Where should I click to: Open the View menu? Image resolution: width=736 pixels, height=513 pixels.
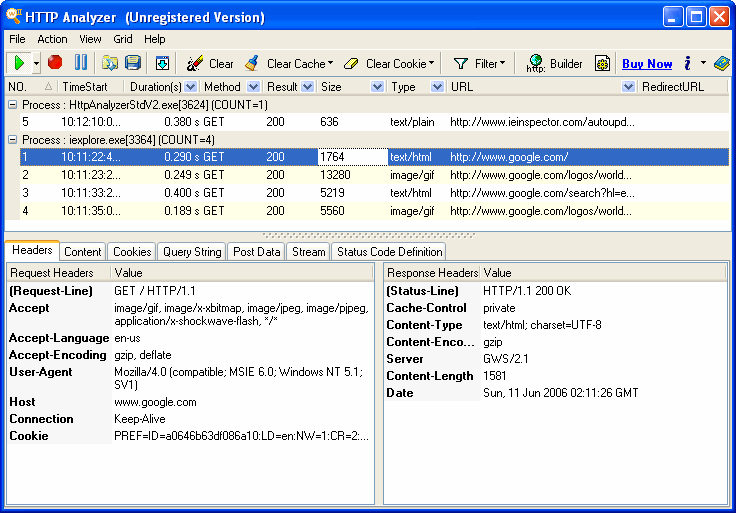90,39
